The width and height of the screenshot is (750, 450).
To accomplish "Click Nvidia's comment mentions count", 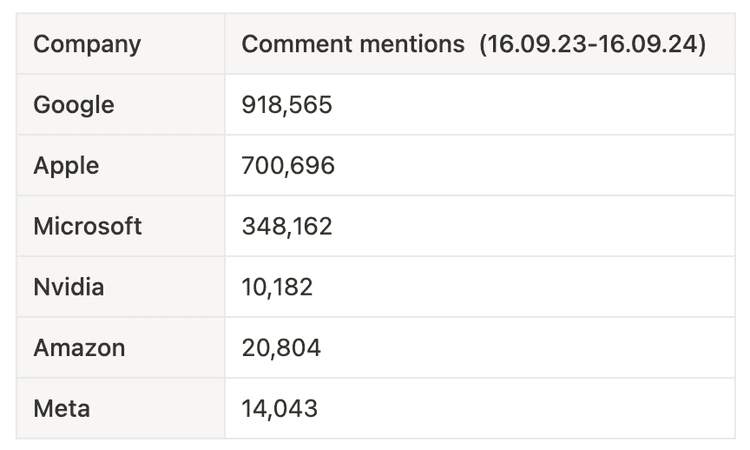I will (277, 287).
